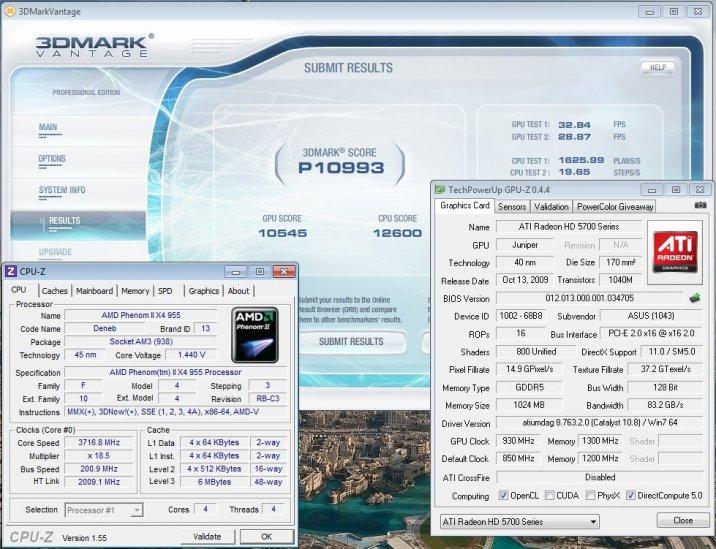
Task: Click the Subvendor ASUS (1043) field
Action: click(x=651, y=316)
